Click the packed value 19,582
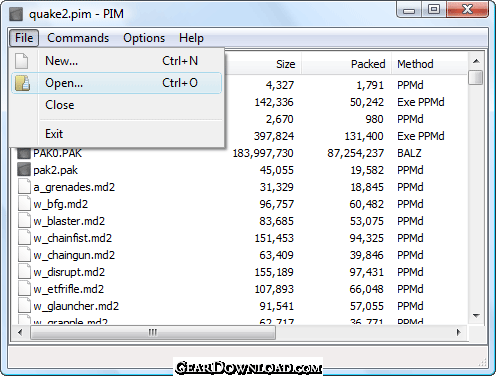Screen dimensions: 496x376 point(367,170)
